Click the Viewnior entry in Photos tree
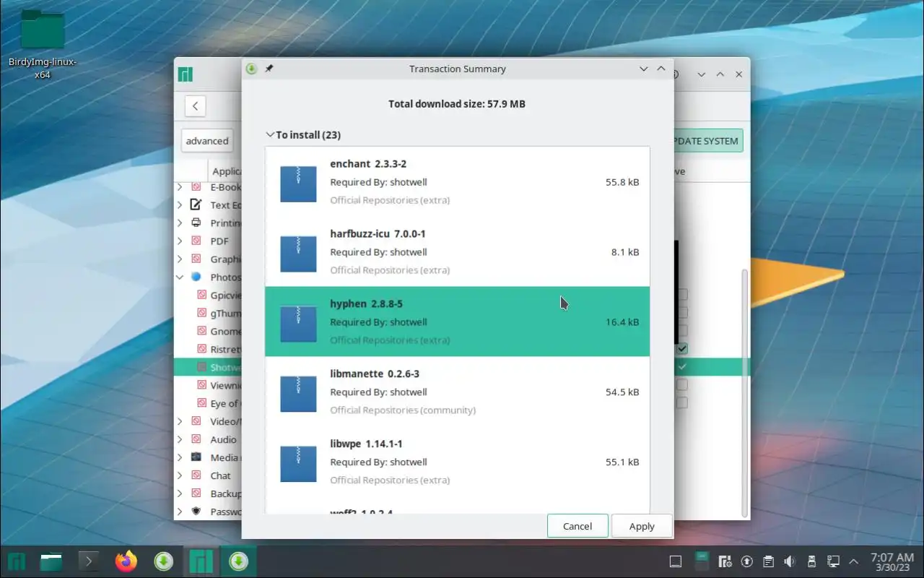Screen dimensions: 924x578 tap(225, 385)
